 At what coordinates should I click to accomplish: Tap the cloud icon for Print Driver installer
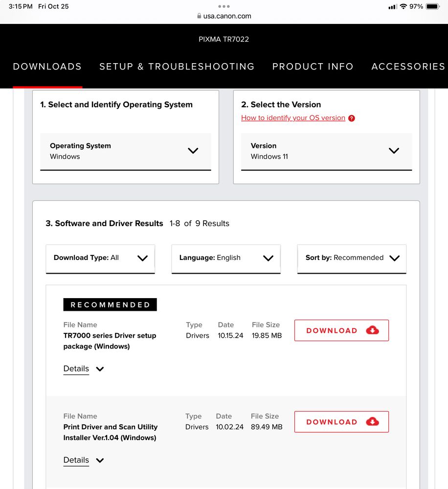coord(372,422)
